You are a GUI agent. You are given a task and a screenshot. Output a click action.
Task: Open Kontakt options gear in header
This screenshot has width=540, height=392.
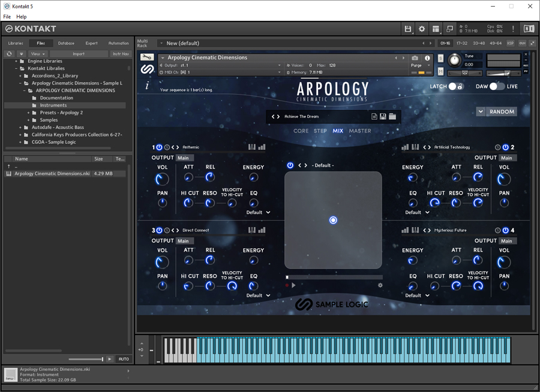422,29
